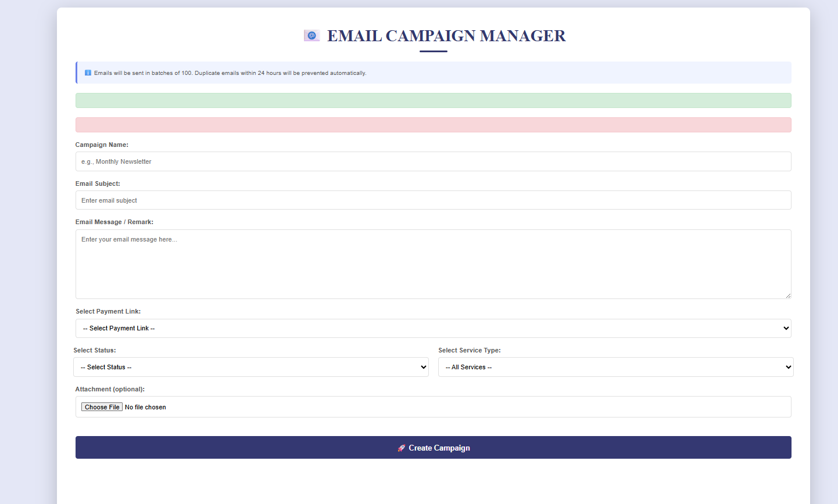This screenshot has height=504, width=838.
Task: Click the rocket icon on the Create Campaign button
Action: 401,448
